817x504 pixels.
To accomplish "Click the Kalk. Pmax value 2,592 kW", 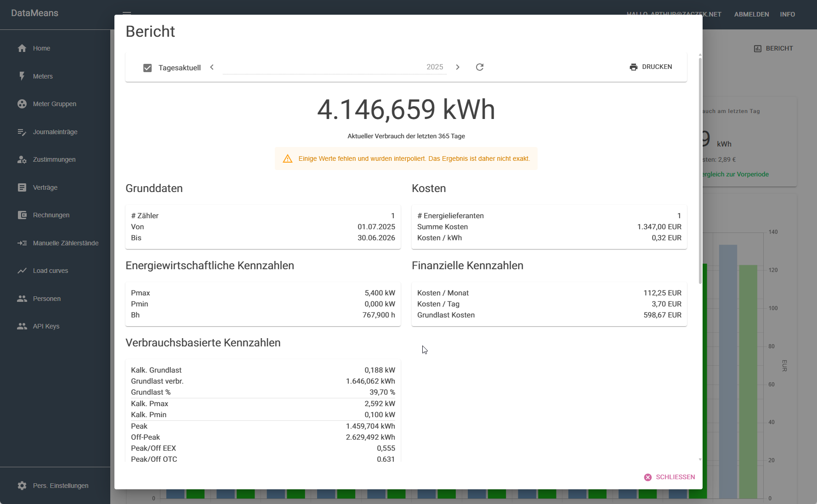I will [x=380, y=404].
